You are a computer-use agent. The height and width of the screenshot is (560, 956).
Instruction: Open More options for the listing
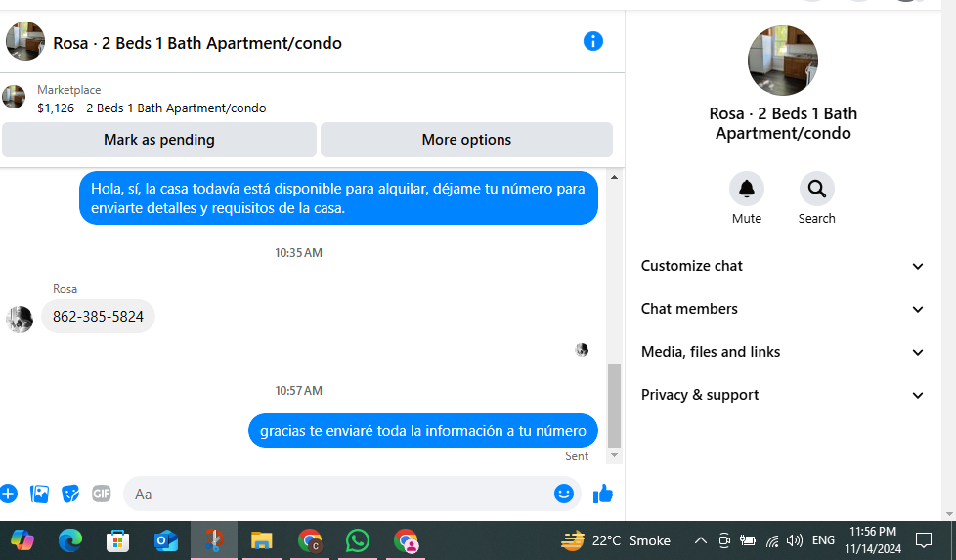[x=466, y=140]
